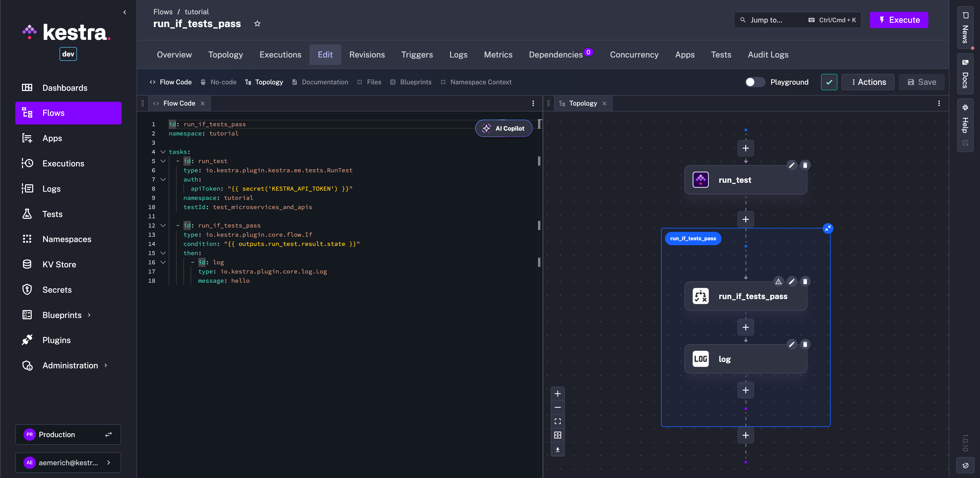980x478 pixels.
Task: Star the run_if_tests_pass flow as favorite
Action: click(258, 24)
